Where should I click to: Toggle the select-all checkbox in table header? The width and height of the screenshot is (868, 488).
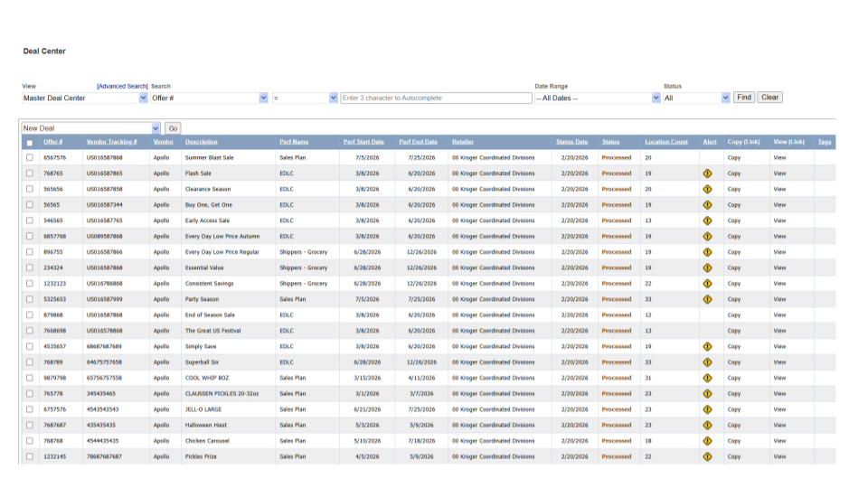(x=29, y=142)
